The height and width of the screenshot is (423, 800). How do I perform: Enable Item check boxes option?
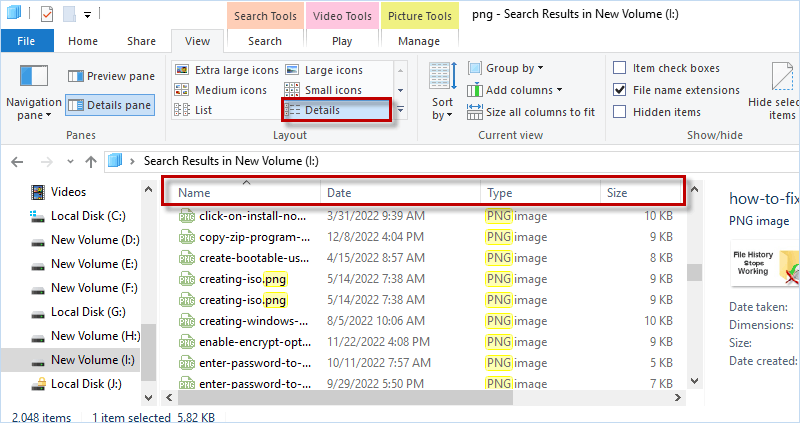[620, 68]
